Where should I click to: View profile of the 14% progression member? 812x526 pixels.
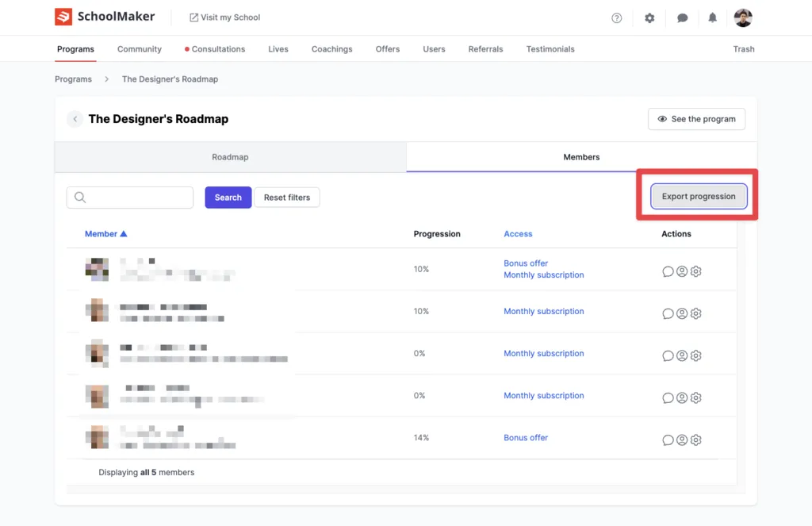pos(682,440)
